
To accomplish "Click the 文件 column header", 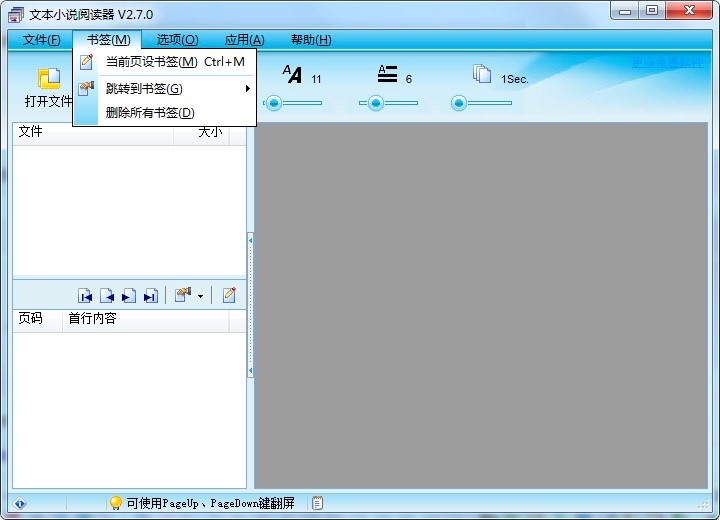I will [x=93, y=134].
